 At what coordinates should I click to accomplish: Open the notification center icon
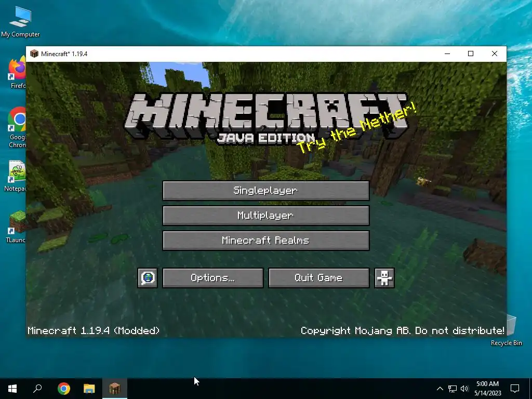(x=515, y=389)
